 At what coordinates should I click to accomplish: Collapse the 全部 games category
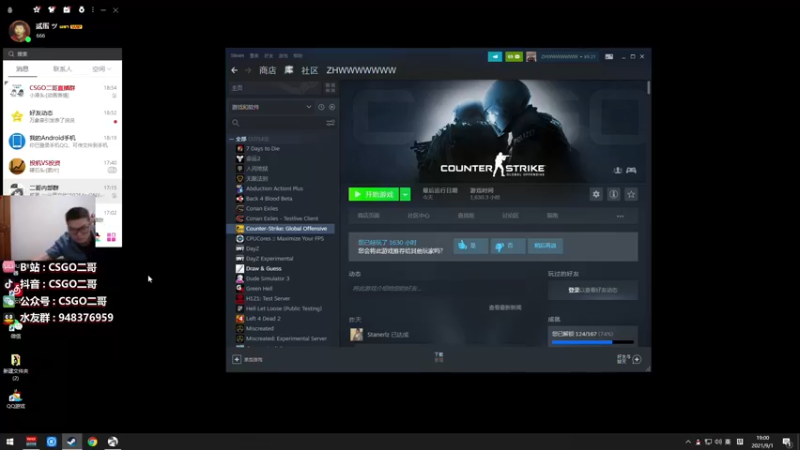232,139
